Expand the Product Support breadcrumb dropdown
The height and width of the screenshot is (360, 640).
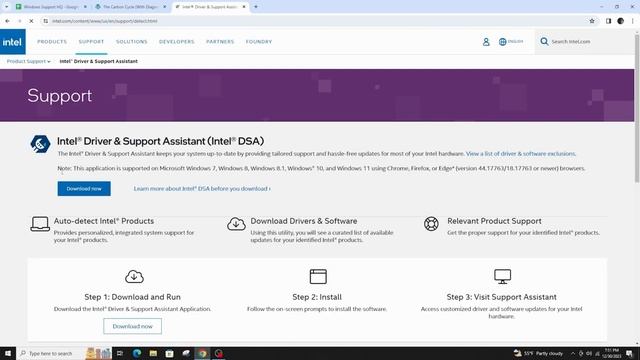coord(29,61)
